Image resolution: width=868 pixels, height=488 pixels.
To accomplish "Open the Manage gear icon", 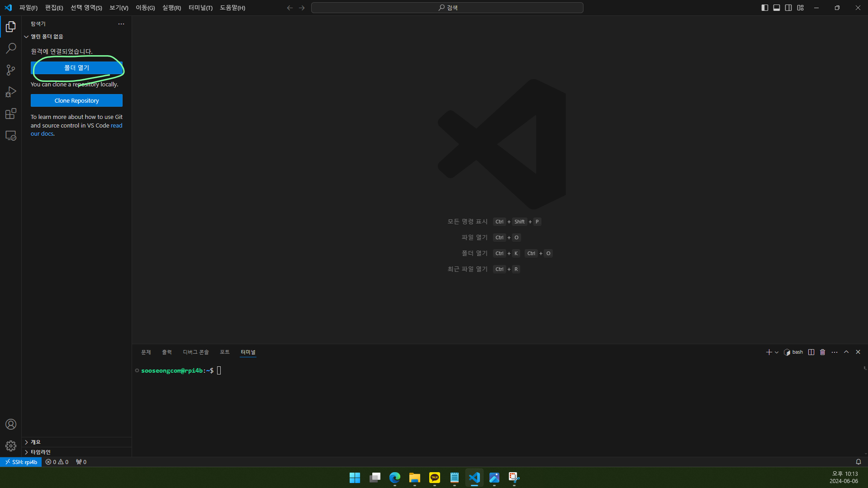I will 11,446.
